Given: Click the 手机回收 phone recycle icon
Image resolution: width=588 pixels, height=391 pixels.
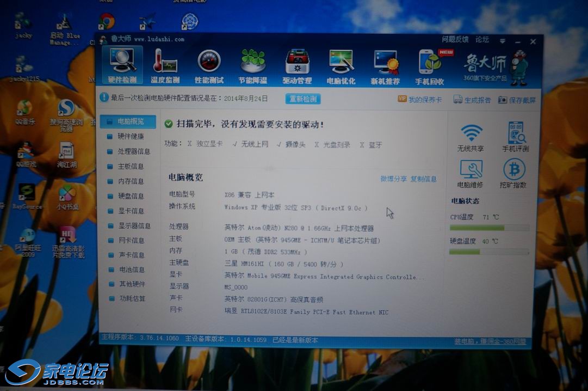Looking at the screenshot, I should pos(430,66).
